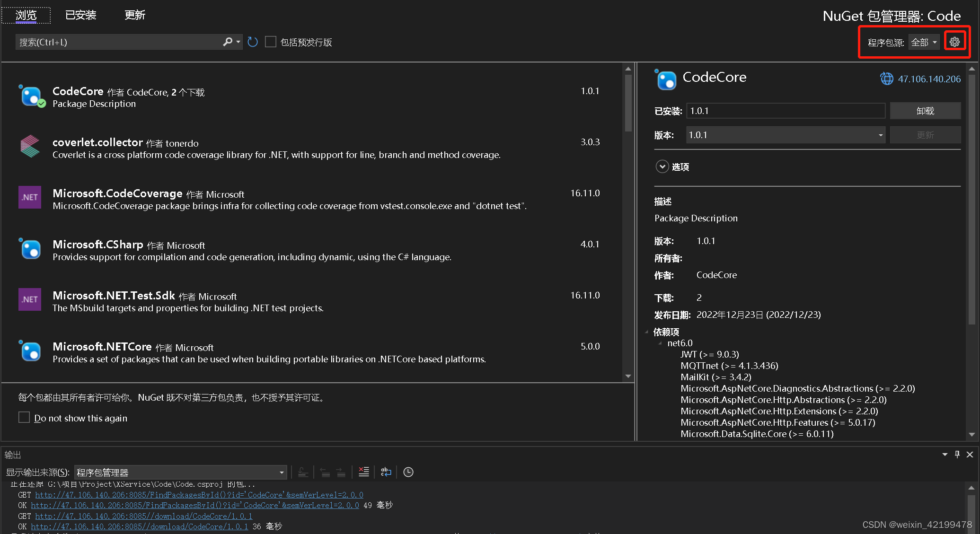Open OK download/CodeCore/1.0.1 link, 36 毫秒
The width and height of the screenshot is (980, 534).
click(x=140, y=526)
